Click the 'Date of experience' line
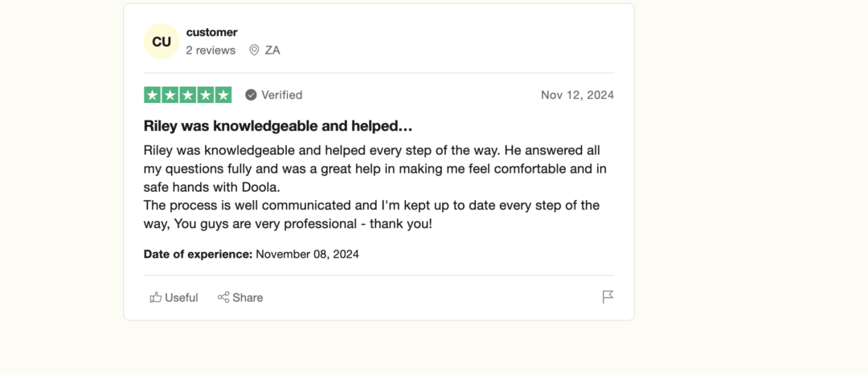This screenshot has height=375, width=868. (x=252, y=255)
